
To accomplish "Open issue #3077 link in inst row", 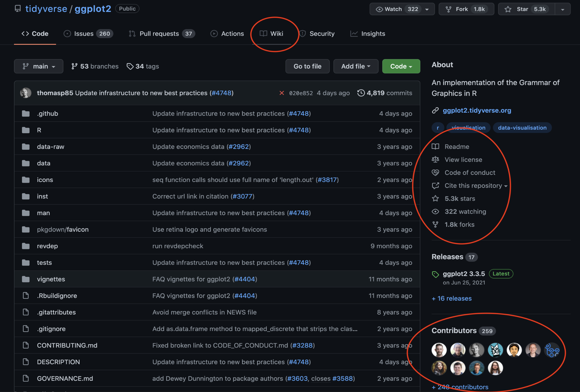I will (x=242, y=196).
